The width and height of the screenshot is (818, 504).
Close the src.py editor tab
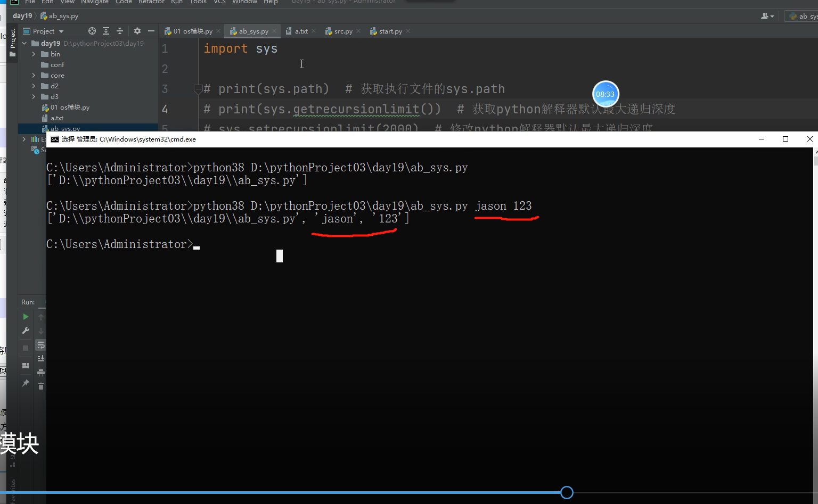358,31
